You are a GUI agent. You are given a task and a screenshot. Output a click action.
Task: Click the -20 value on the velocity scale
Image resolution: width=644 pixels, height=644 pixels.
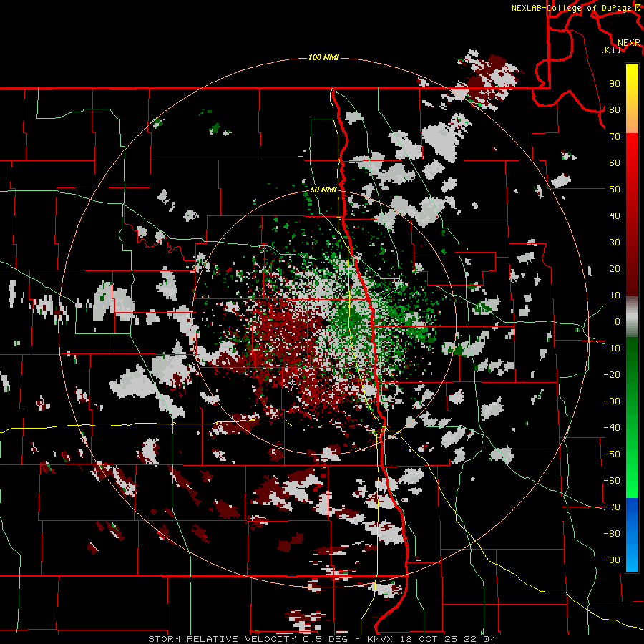click(x=612, y=375)
